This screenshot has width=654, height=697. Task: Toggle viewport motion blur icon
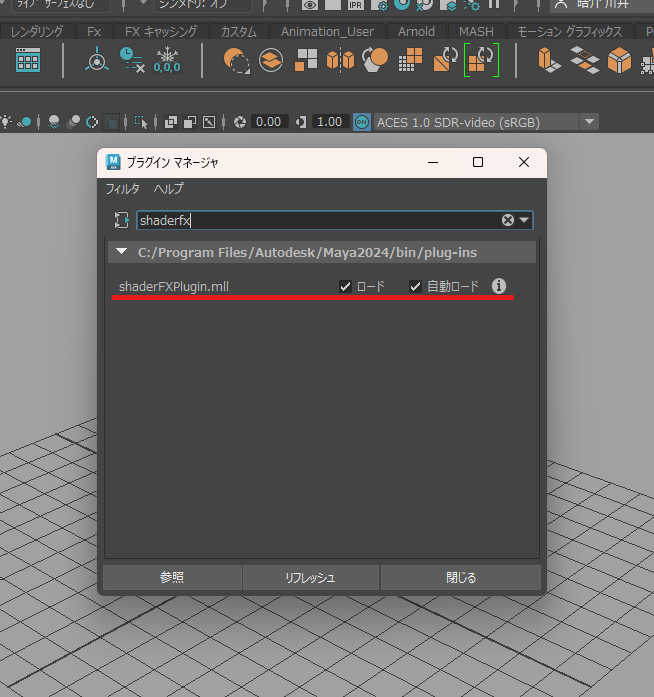point(73,122)
